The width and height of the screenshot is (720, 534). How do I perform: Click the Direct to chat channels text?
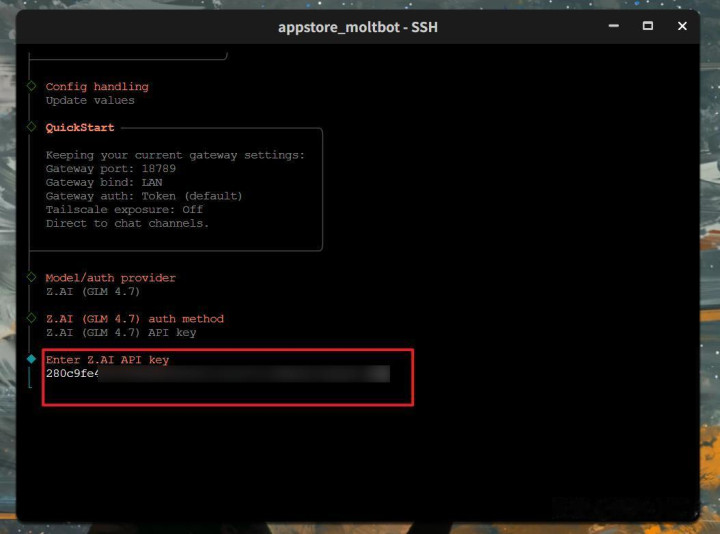[127, 223]
